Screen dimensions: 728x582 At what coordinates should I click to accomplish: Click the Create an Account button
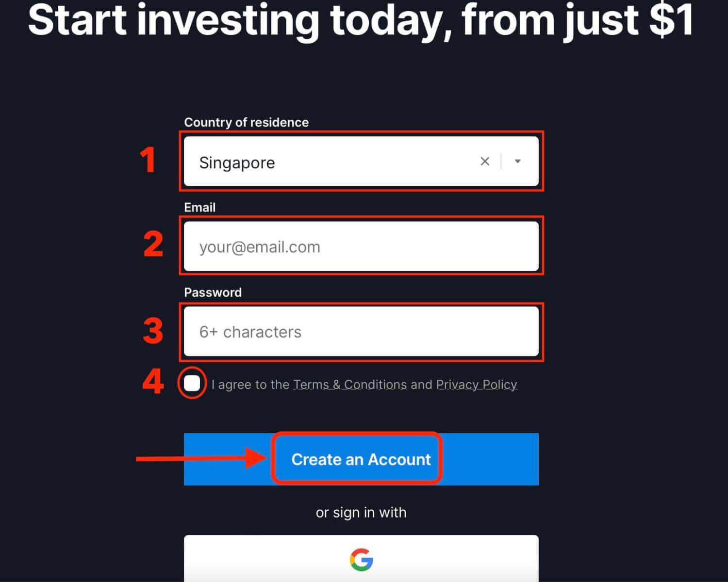(361, 459)
